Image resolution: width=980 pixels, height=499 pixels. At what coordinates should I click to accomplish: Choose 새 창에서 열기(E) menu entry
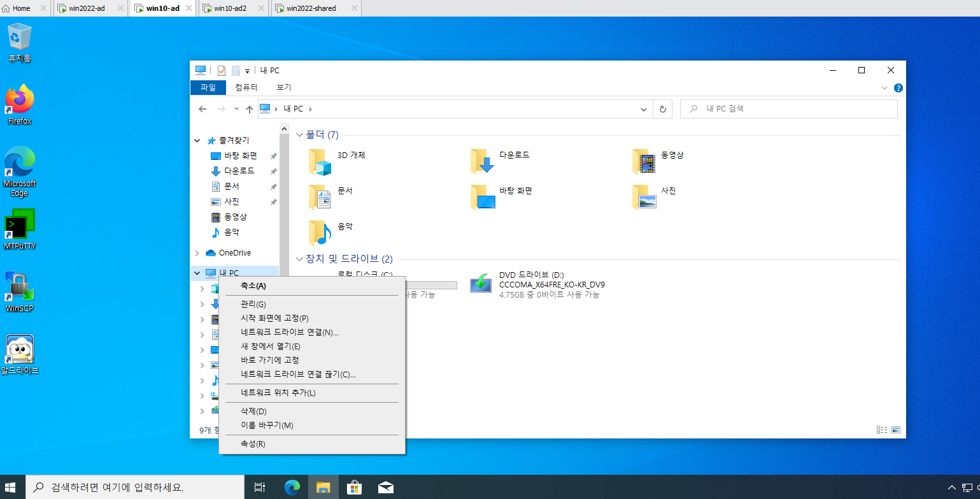312,346
